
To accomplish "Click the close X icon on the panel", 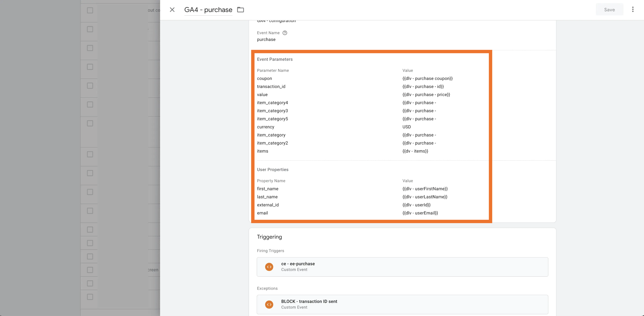I will pos(172,10).
